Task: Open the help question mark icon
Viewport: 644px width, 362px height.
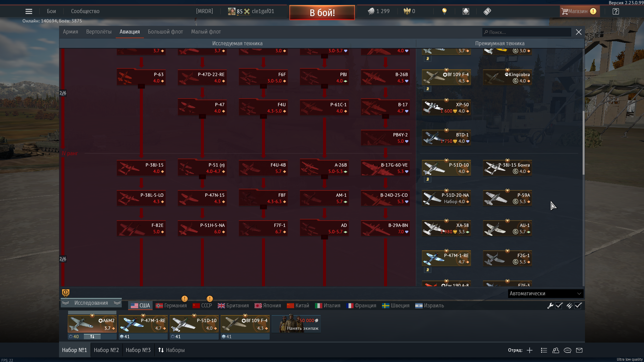Action: (615, 11)
